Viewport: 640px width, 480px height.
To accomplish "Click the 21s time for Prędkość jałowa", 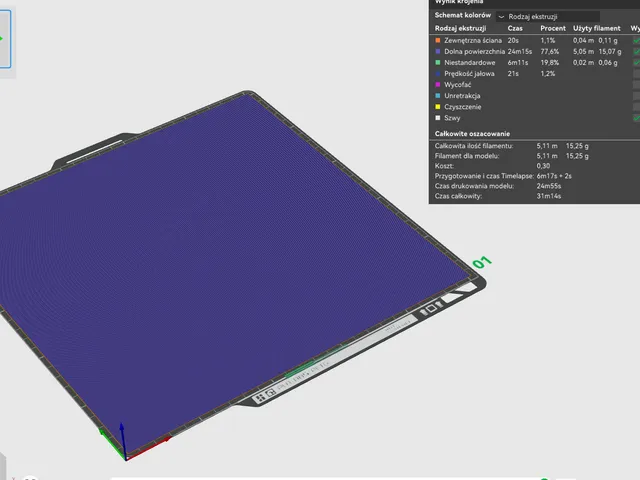I will pos(513,73).
